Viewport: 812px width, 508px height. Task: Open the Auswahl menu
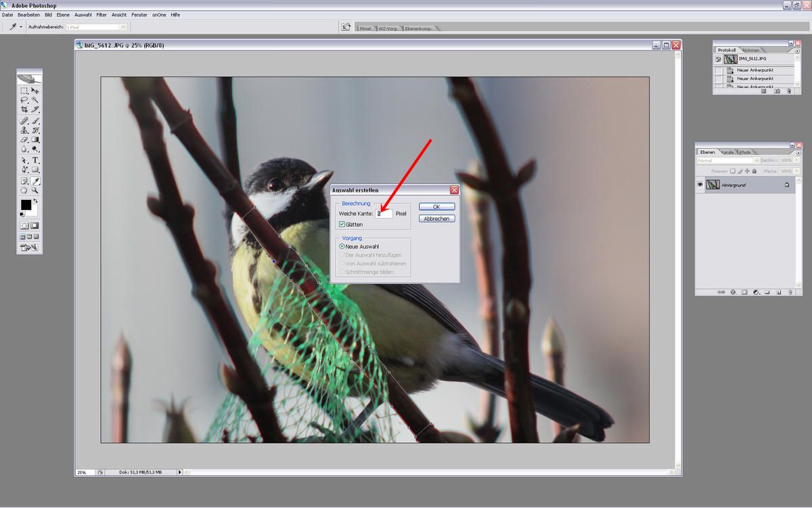[83, 14]
